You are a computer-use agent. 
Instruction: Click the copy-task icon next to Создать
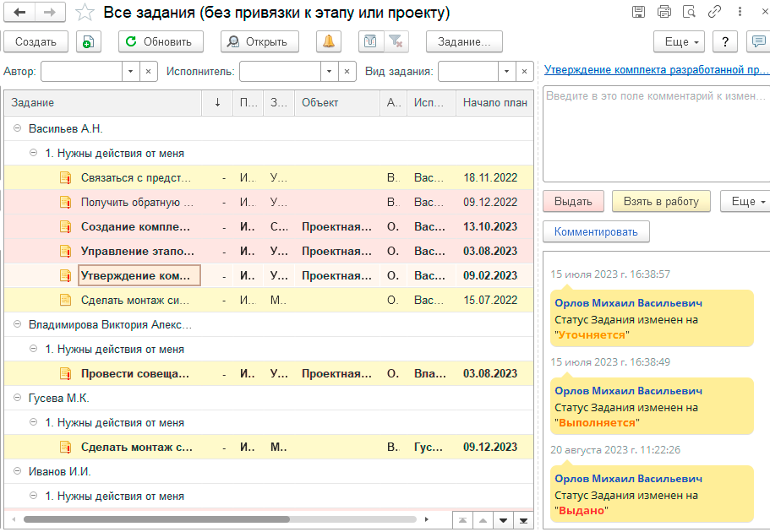(89, 42)
